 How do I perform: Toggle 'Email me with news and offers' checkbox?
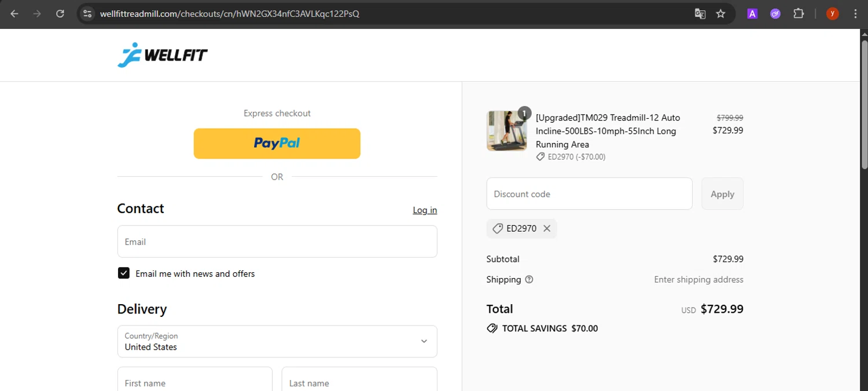coord(124,273)
